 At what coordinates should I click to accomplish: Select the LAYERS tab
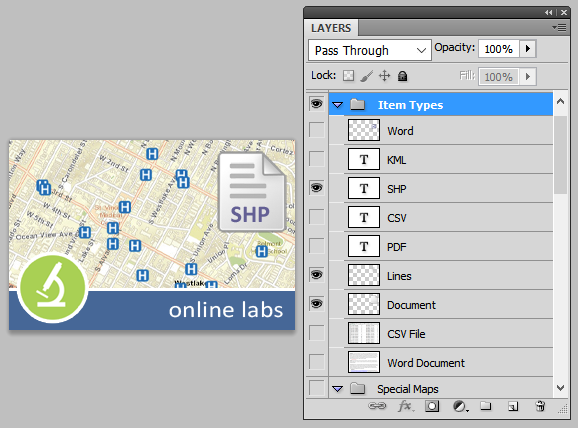click(331, 28)
